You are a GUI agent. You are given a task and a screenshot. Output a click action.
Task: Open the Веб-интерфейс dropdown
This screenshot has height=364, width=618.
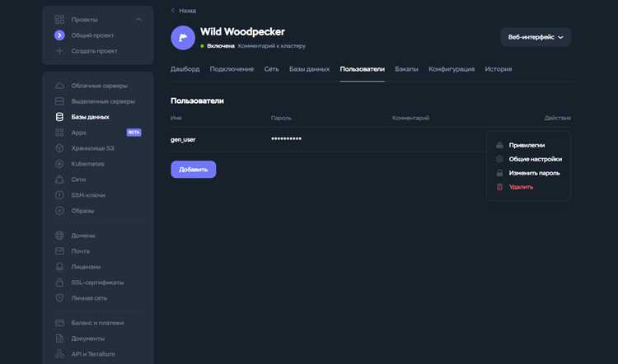tap(536, 37)
